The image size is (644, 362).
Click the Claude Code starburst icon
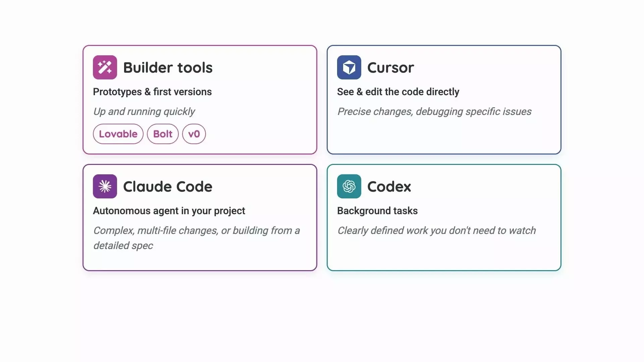105,186
